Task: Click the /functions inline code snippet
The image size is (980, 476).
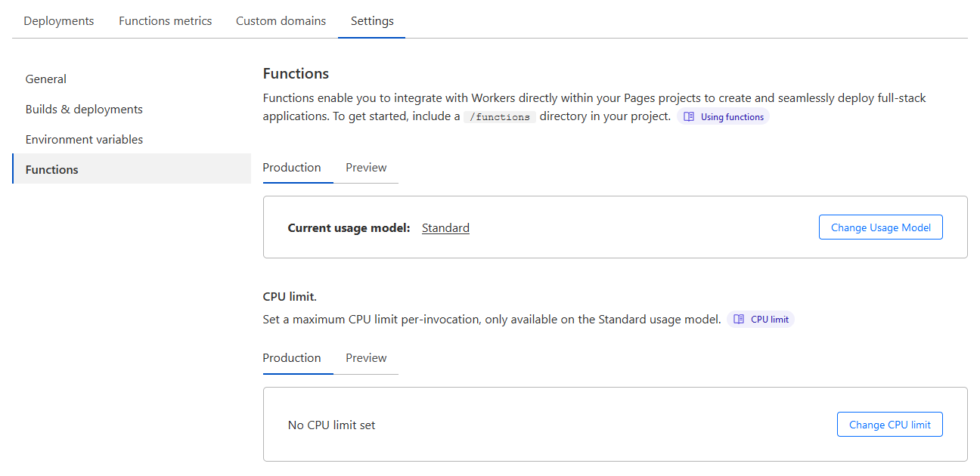Action: [x=500, y=117]
